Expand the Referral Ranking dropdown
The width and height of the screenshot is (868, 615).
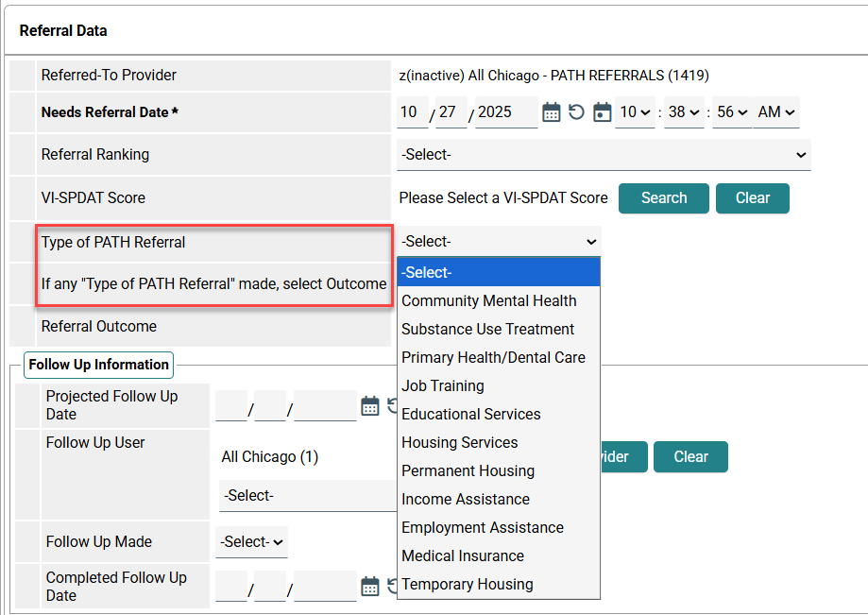[604, 154]
